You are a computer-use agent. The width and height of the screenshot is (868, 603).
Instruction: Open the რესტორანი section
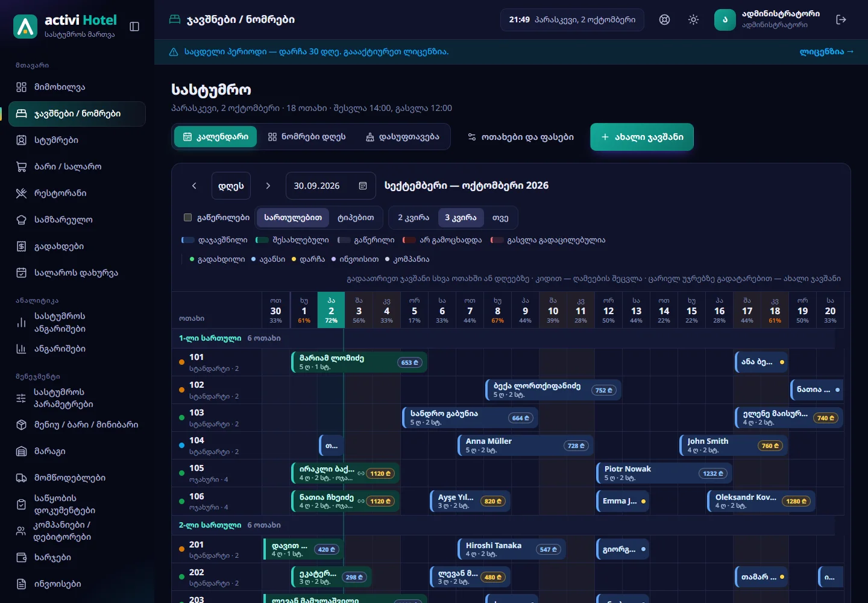coord(77,193)
